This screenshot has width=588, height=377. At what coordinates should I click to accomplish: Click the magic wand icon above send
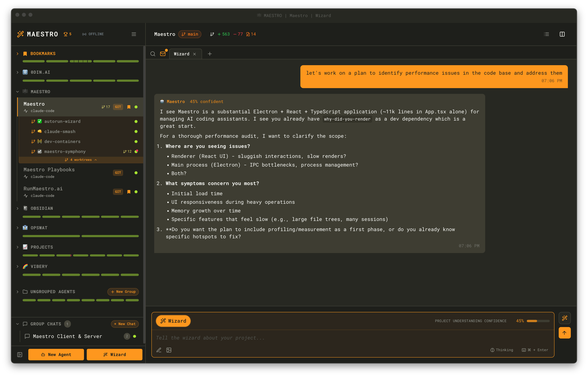pos(564,318)
